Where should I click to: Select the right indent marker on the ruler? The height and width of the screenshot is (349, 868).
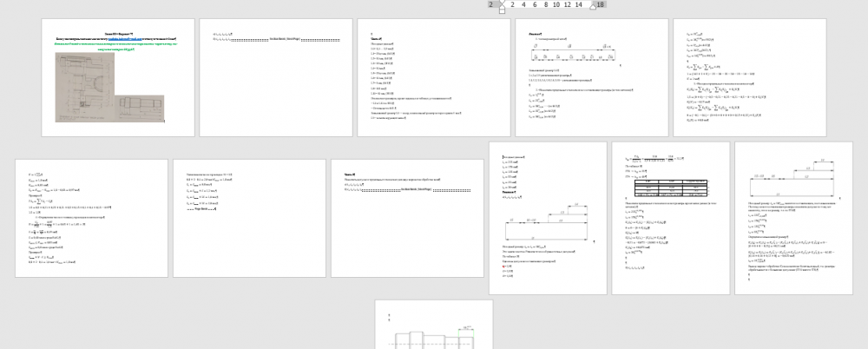tap(593, 7)
